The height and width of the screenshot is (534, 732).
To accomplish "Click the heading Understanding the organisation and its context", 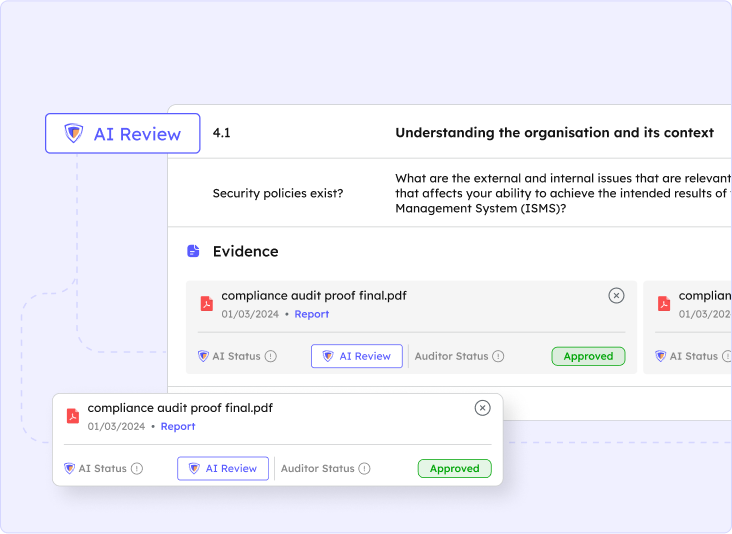I will tap(554, 133).
